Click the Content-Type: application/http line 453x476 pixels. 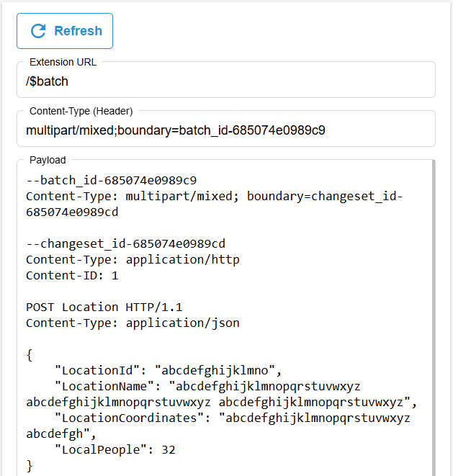(x=133, y=259)
